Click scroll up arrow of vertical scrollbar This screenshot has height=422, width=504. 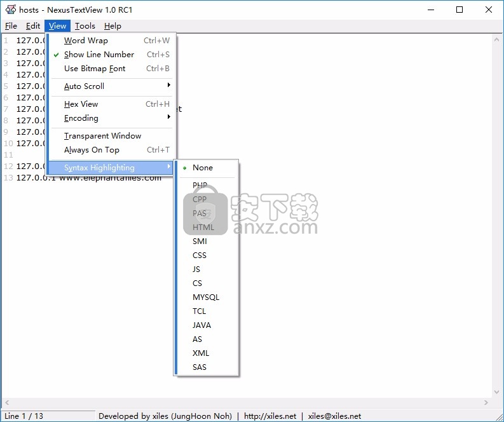click(496, 40)
